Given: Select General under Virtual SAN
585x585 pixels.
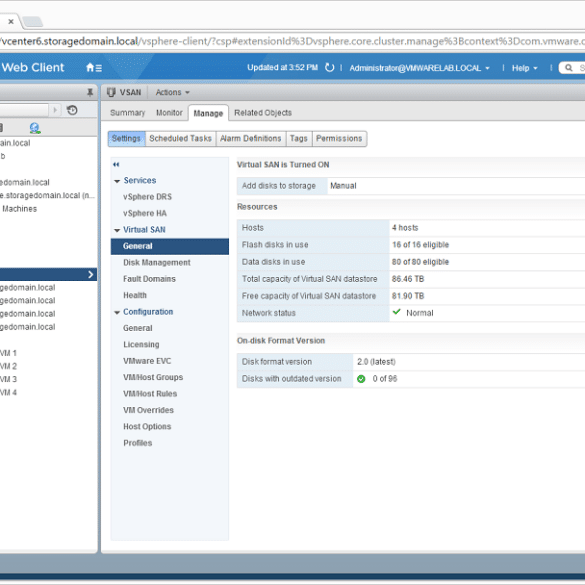Looking at the screenshot, I should [170, 246].
